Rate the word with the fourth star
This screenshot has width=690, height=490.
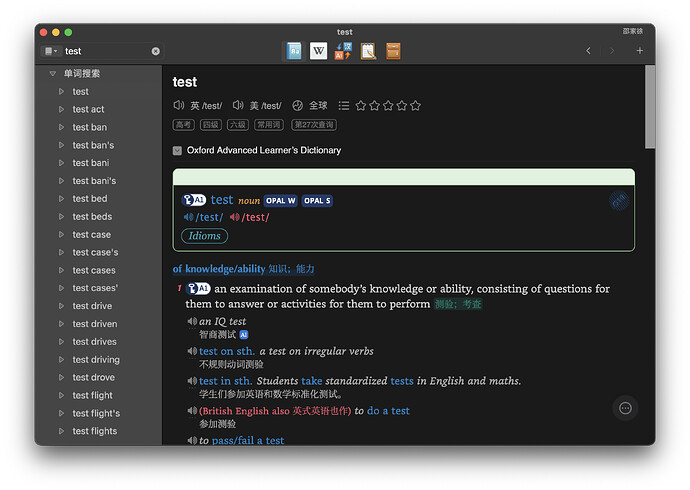tap(402, 106)
